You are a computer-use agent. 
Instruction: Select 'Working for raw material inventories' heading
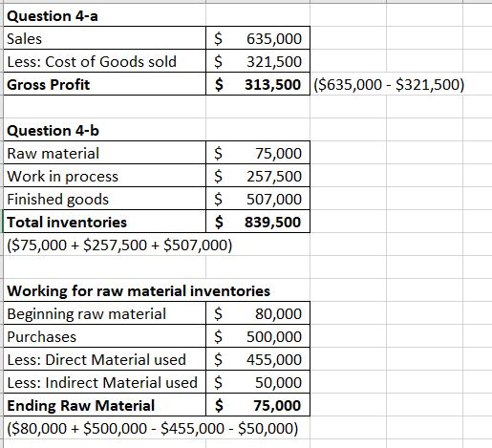(139, 290)
